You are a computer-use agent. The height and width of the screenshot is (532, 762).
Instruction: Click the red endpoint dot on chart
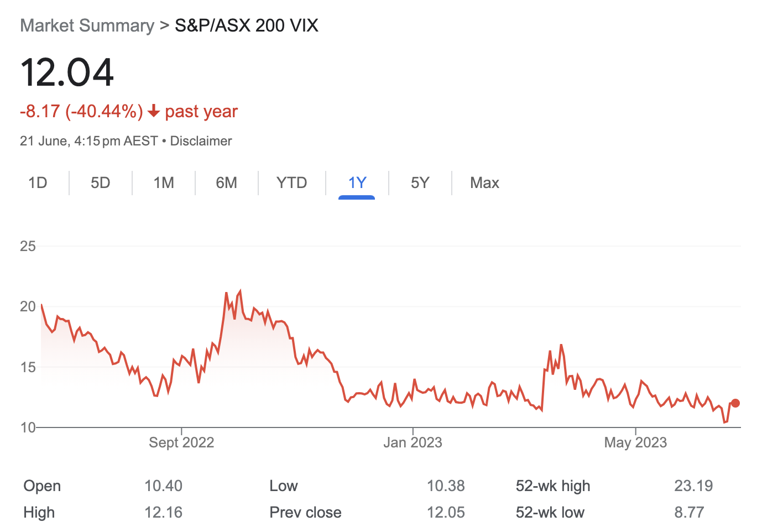pos(735,403)
